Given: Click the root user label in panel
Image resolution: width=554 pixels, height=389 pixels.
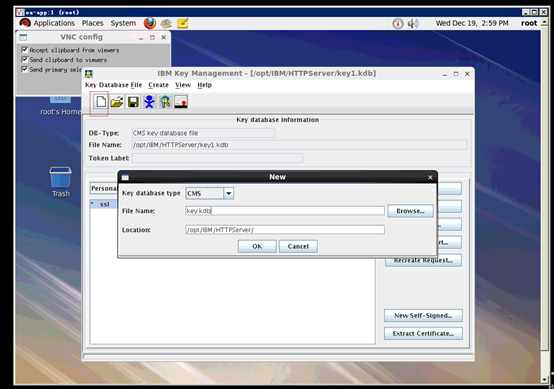Looking at the screenshot, I should click(529, 23).
